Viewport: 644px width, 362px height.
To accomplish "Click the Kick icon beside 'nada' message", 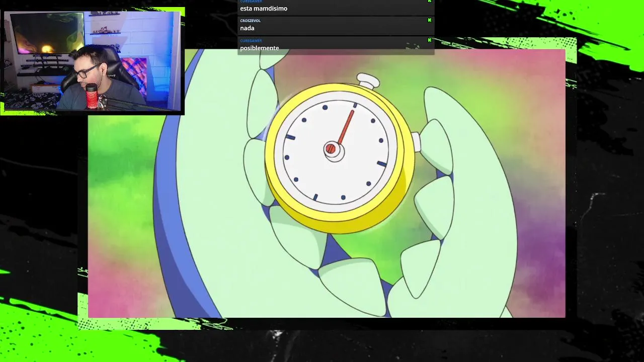I will 430,20.
